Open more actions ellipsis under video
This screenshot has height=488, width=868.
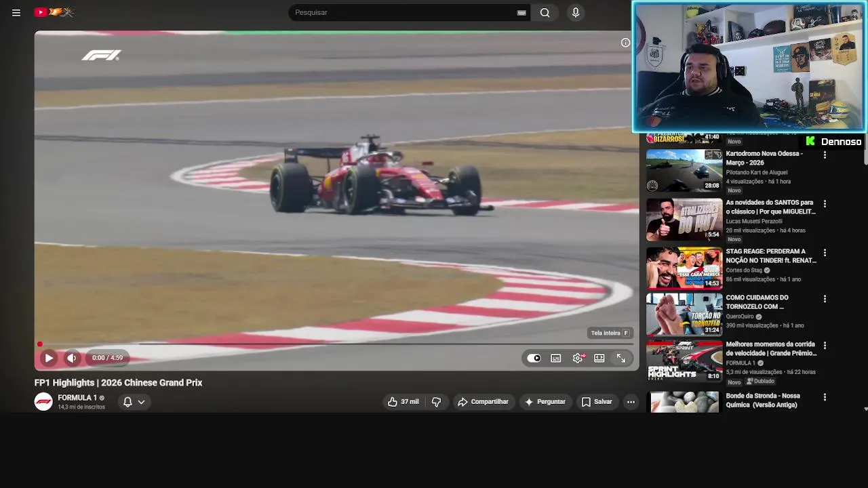point(631,402)
